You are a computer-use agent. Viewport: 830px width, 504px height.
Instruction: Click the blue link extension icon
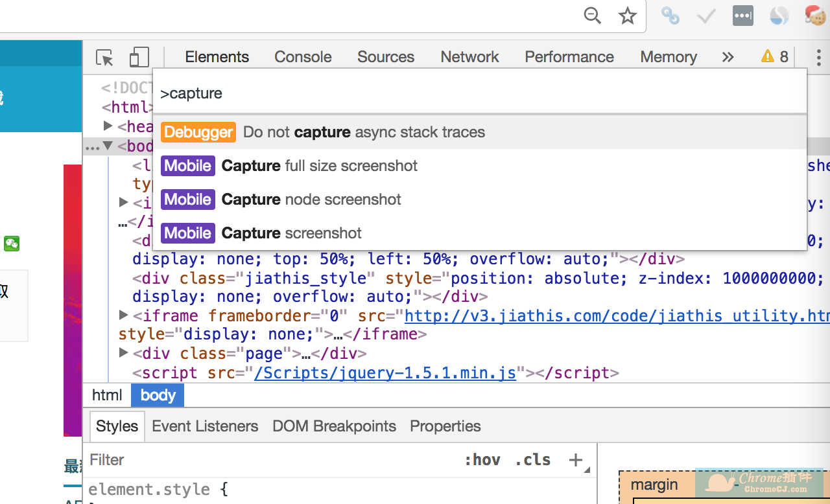tap(670, 16)
